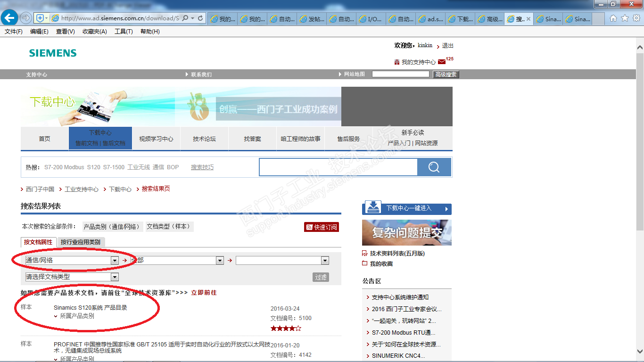Switch to the 按文档属性 tab
Image resolution: width=644 pixels, height=362 pixels.
coord(39,242)
